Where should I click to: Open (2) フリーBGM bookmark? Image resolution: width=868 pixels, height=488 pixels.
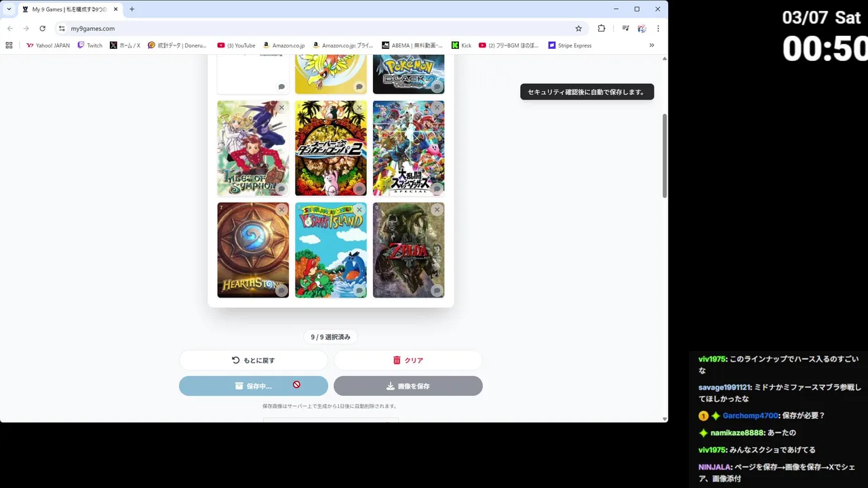pos(509,45)
